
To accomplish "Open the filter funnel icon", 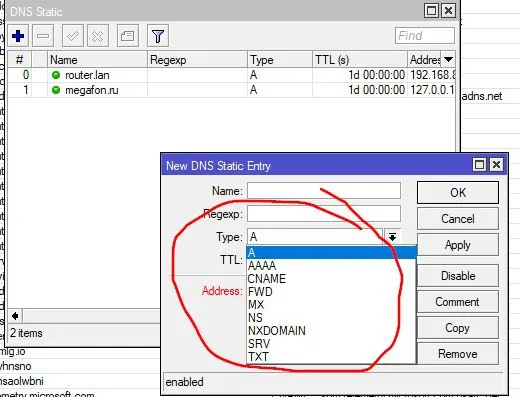I will point(158,36).
